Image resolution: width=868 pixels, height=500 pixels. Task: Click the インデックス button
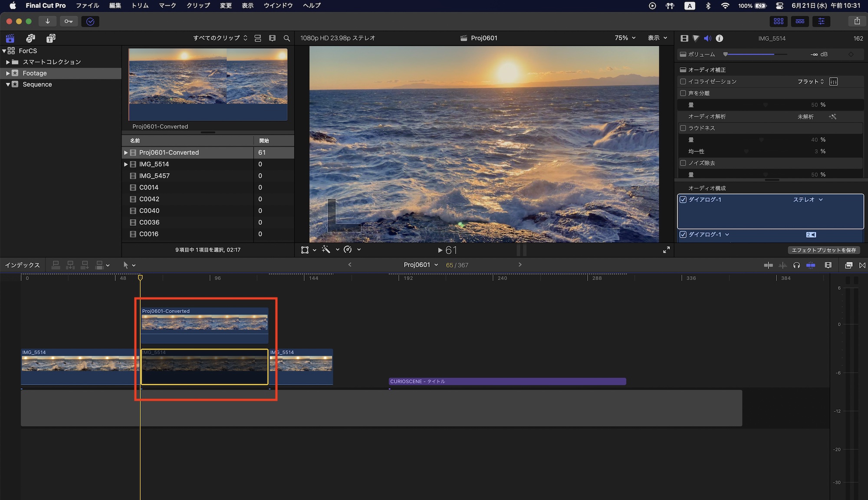coord(22,265)
